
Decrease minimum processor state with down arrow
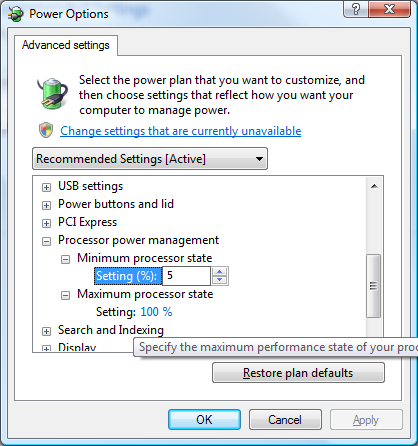(219, 280)
